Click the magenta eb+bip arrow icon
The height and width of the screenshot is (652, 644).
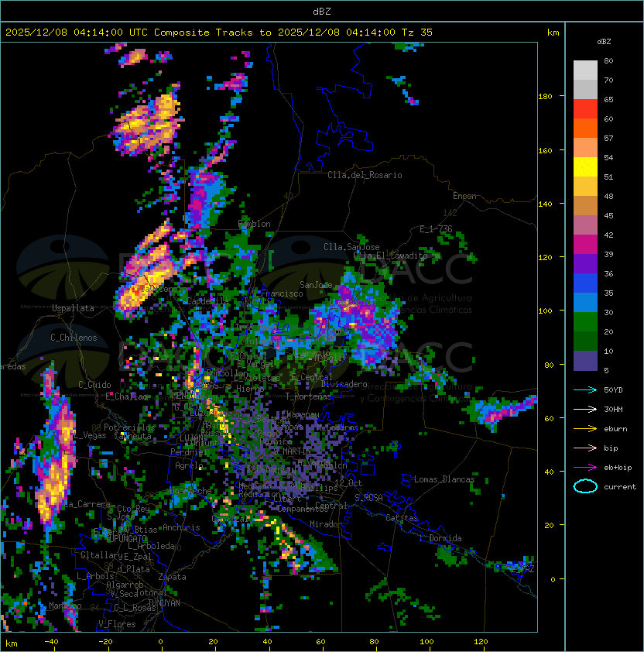(585, 467)
